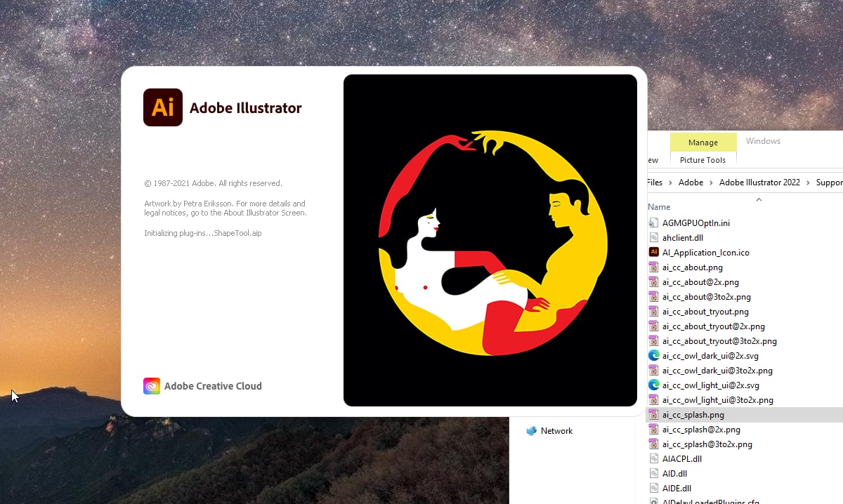Click the Adobe Creative Cloud label text
Screen dimensions: 843x504
(x=213, y=386)
